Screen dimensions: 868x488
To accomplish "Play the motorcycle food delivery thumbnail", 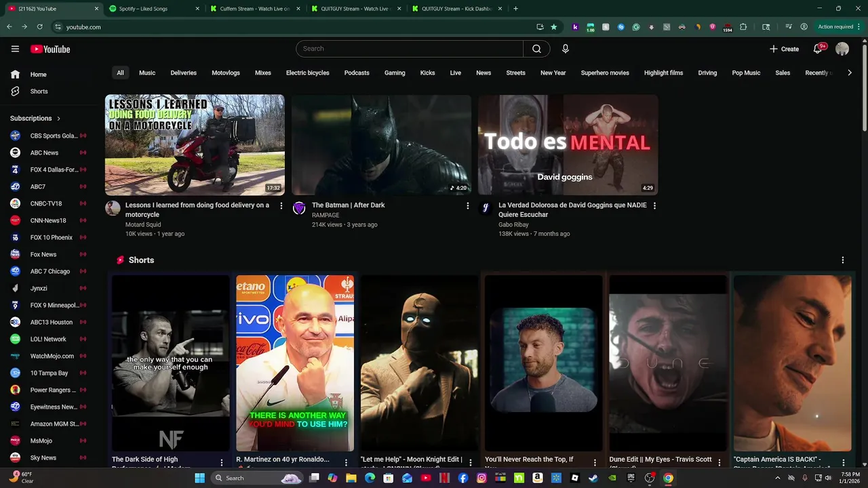I will pyautogui.click(x=195, y=145).
